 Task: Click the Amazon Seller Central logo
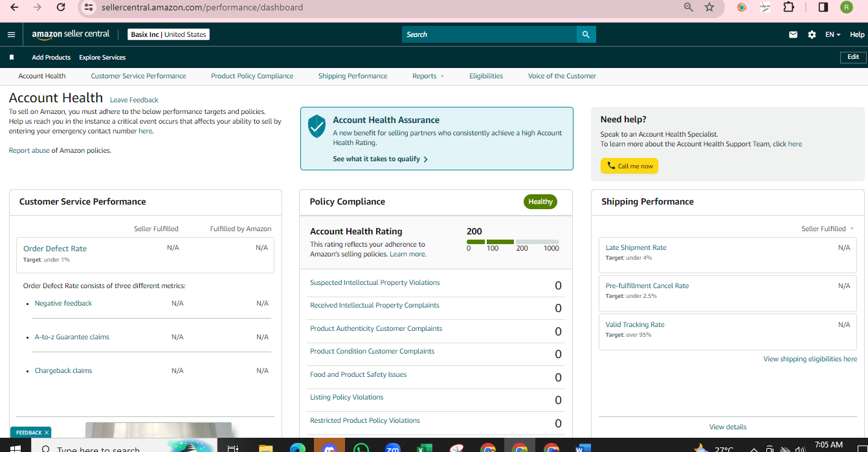(x=71, y=34)
